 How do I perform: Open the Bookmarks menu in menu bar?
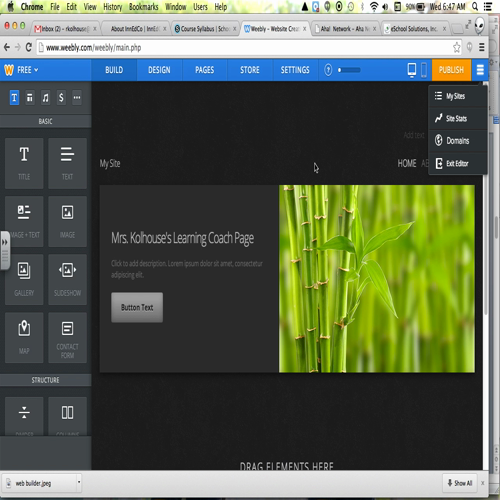[x=144, y=7]
